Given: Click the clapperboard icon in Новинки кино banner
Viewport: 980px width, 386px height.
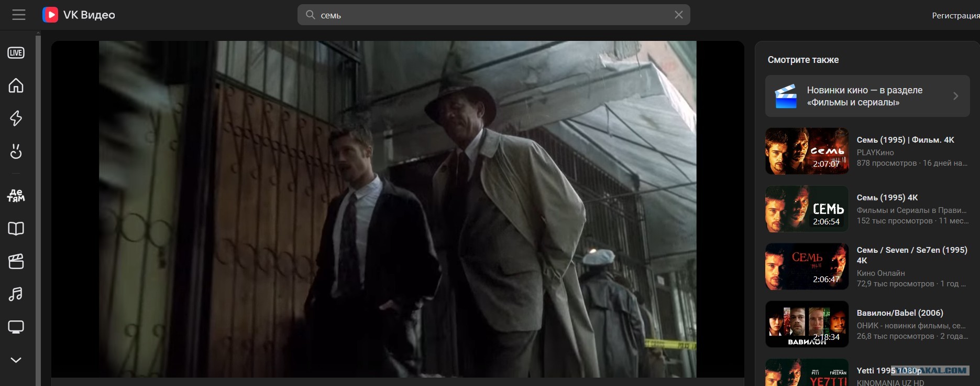Looking at the screenshot, I should coord(786,97).
